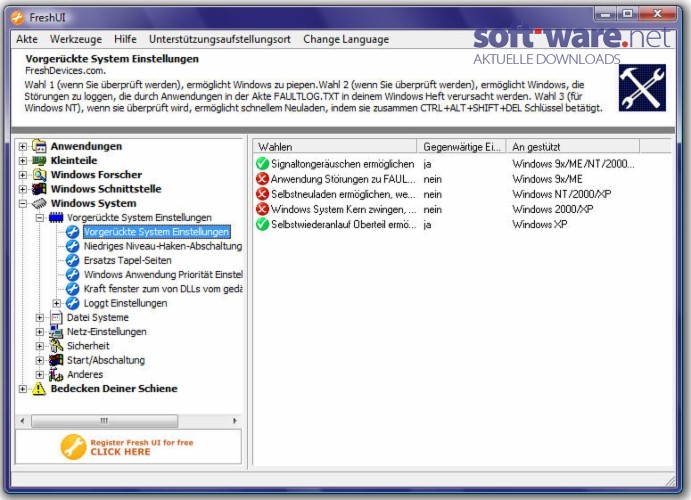The height and width of the screenshot is (500, 691).
Task: Select Windows Anwendung Priorität tree item
Action: coord(163,274)
